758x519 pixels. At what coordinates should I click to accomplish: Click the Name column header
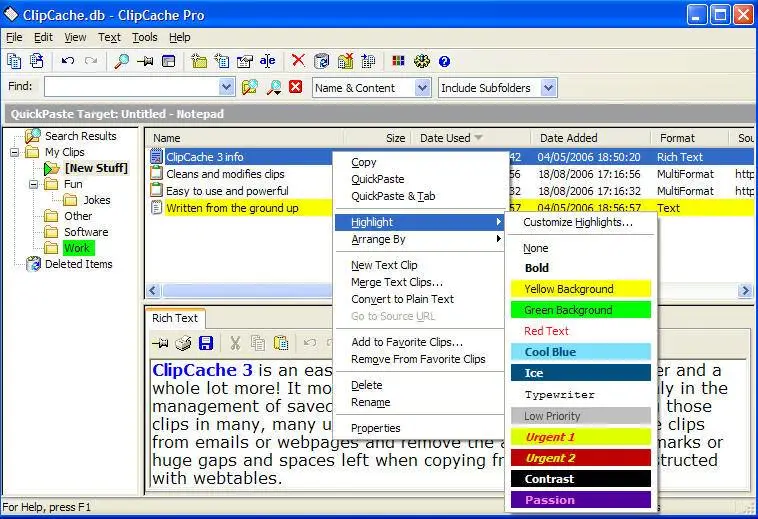pos(244,138)
